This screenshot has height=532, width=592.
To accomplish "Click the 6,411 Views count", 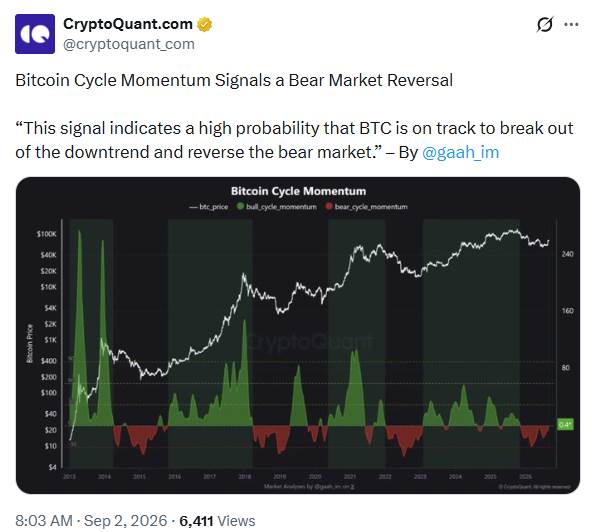I will 217,521.
